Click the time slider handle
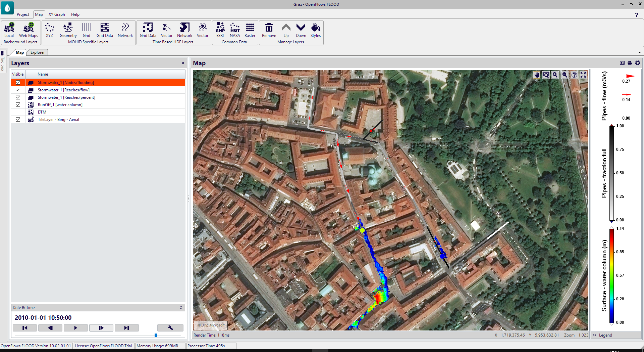The width and height of the screenshot is (644, 352). 156,335
